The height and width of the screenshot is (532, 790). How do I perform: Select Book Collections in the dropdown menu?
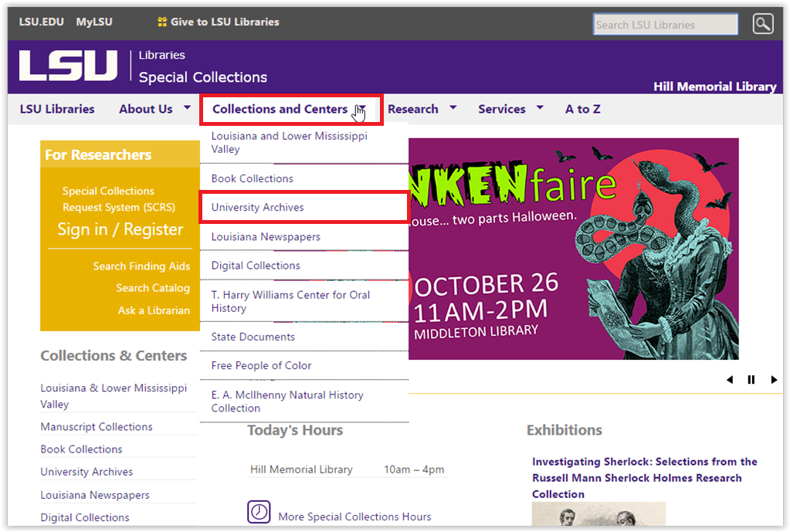303,178
